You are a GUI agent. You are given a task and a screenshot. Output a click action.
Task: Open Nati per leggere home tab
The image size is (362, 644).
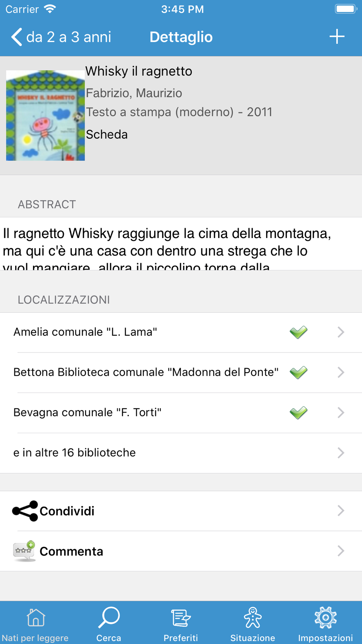click(x=35, y=623)
